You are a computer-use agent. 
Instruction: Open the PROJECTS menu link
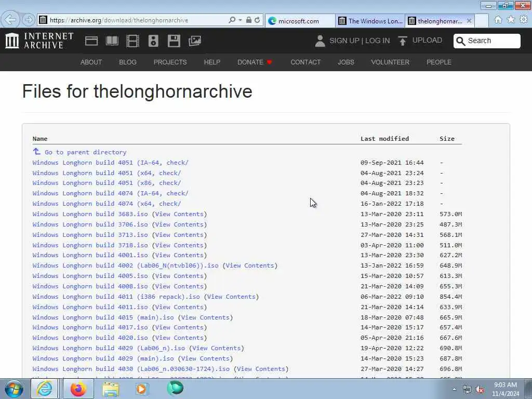(x=170, y=62)
